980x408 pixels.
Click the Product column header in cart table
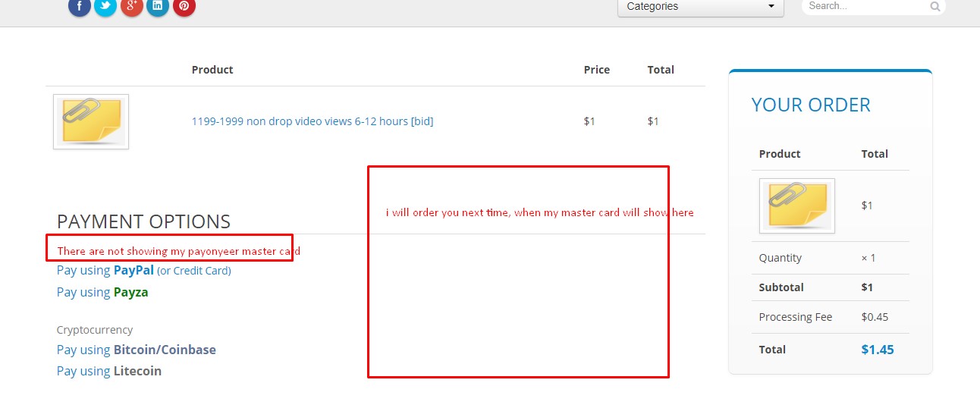(212, 70)
